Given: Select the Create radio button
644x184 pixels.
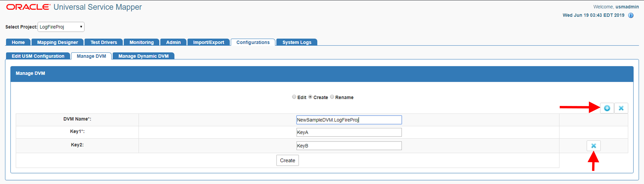Looking at the screenshot, I should 310,97.
